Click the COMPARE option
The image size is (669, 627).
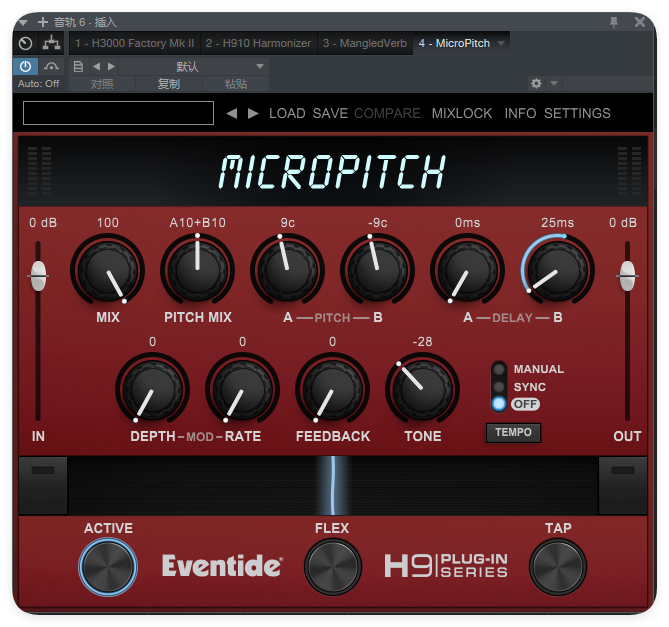click(x=387, y=113)
